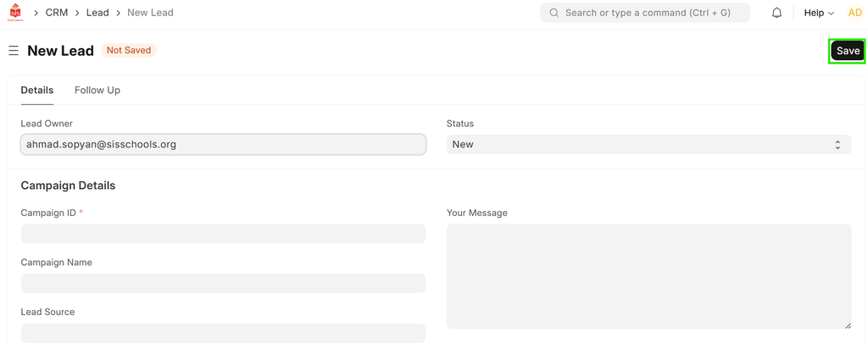Viewport: 868px width, 344px height.
Task: Save the new lead
Action: (847, 51)
